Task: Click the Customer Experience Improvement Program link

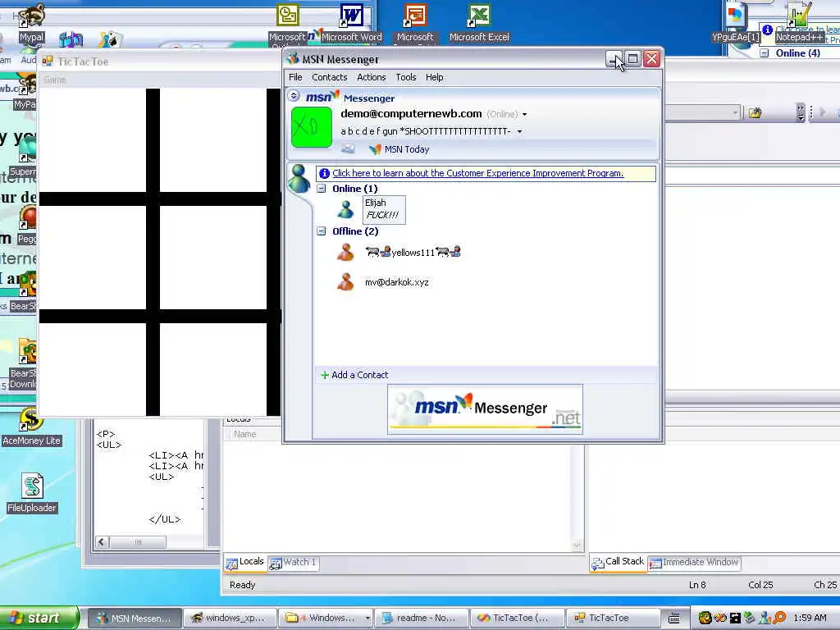Action: 477,173
